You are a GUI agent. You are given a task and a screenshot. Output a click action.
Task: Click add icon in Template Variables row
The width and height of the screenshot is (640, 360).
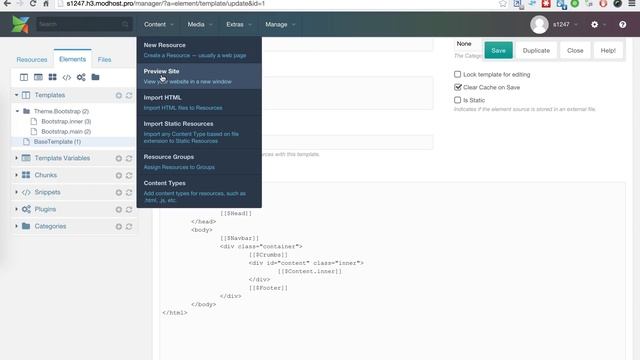tap(119, 158)
